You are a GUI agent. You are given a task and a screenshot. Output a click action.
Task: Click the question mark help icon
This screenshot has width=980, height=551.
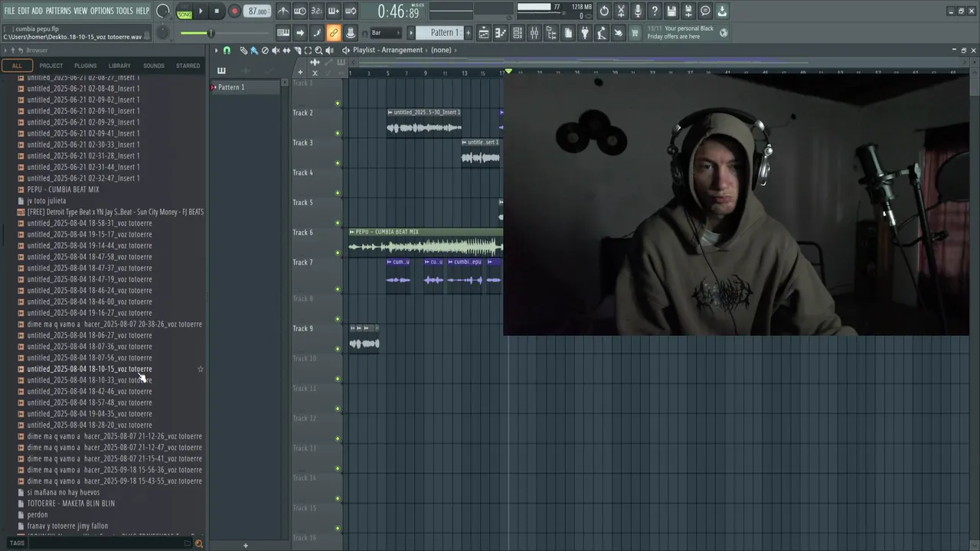click(x=654, y=11)
